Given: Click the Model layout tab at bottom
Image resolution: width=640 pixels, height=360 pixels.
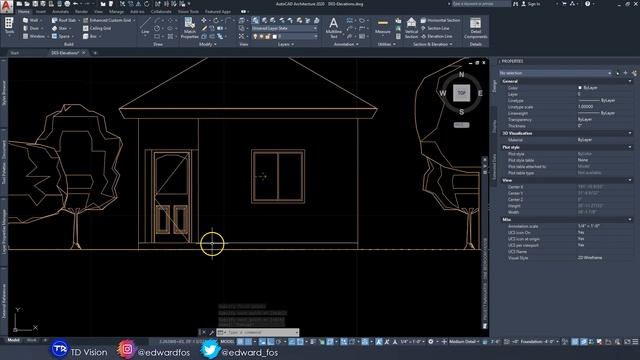Looking at the screenshot, I should pyautogui.click(x=13, y=340).
